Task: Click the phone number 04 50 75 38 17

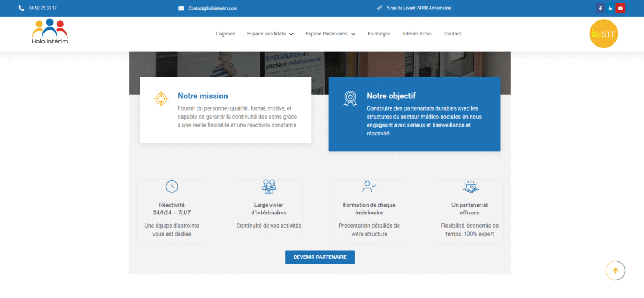Action: click(x=43, y=8)
